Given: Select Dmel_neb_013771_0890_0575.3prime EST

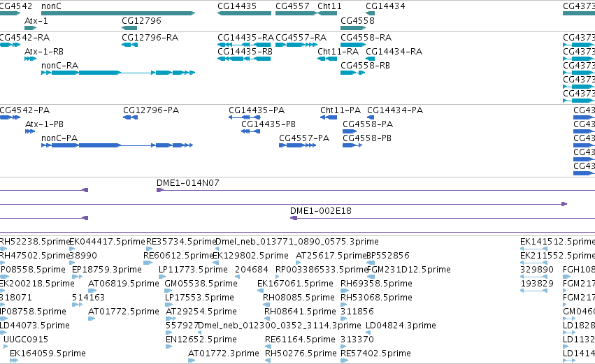Looking at the screenshot, I should (217, 249).
